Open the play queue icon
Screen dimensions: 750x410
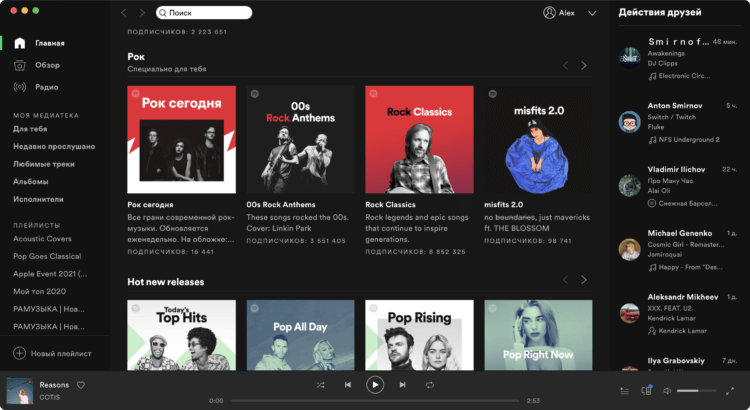tap(625, 391)
